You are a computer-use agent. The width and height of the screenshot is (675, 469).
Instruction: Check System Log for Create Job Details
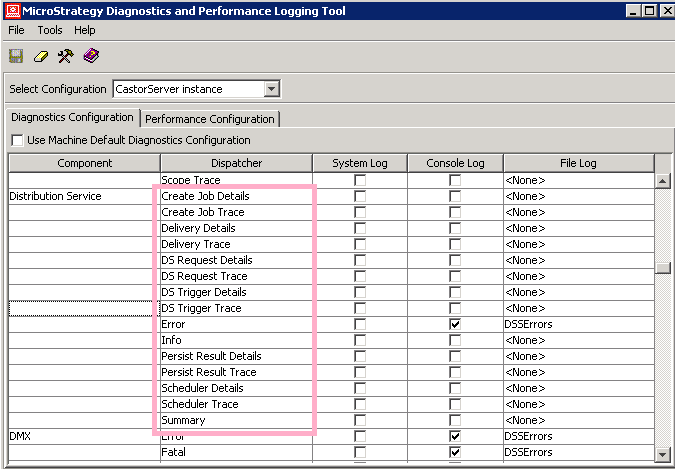coord(360,197)
